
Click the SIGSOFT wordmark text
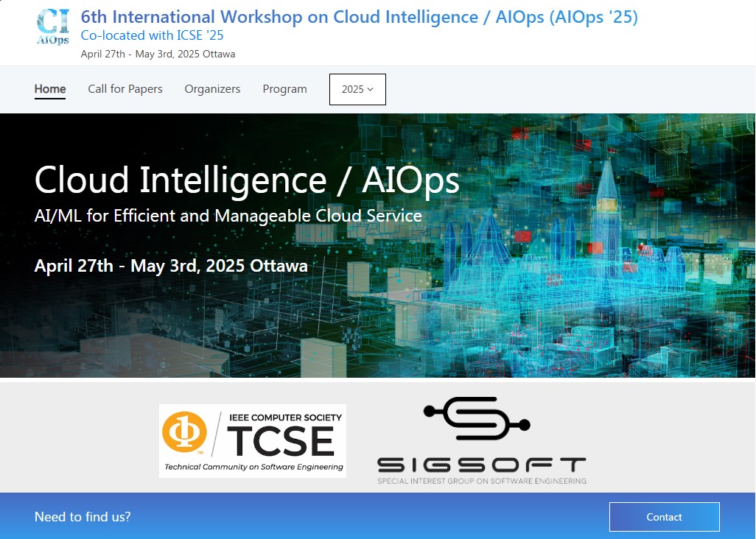point(481,465)
